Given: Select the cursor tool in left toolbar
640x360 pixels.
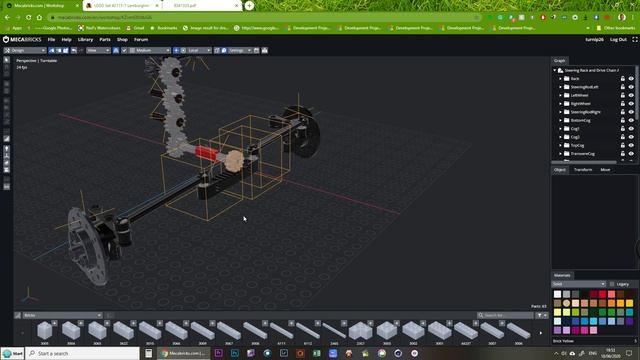Looking at the screenshot, I should click(x=7, y=60).
